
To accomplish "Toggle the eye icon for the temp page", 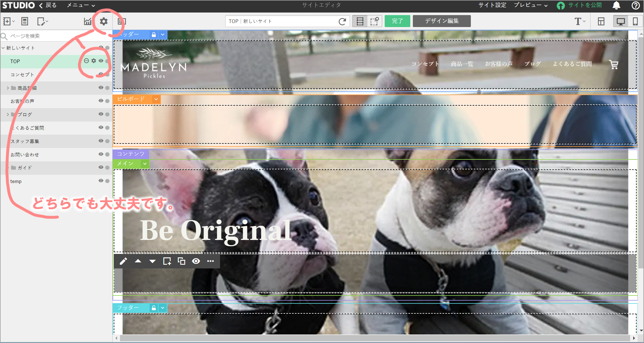I will pos(101,181).
